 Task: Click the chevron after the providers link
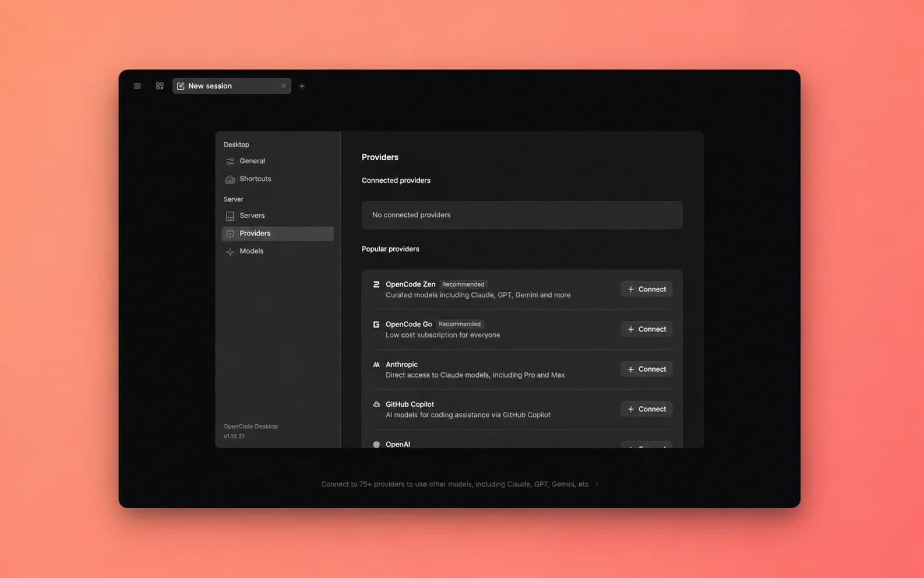click(597, 484)
